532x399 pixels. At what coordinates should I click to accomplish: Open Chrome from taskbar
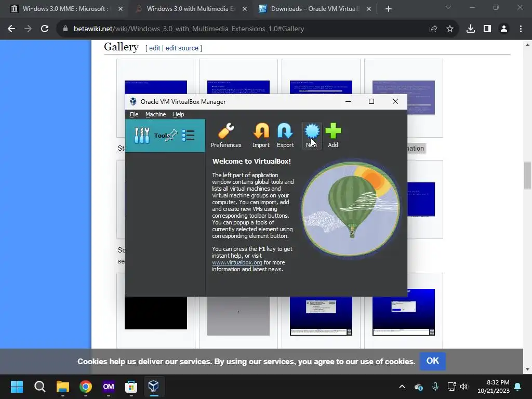[x=86, y=387]
